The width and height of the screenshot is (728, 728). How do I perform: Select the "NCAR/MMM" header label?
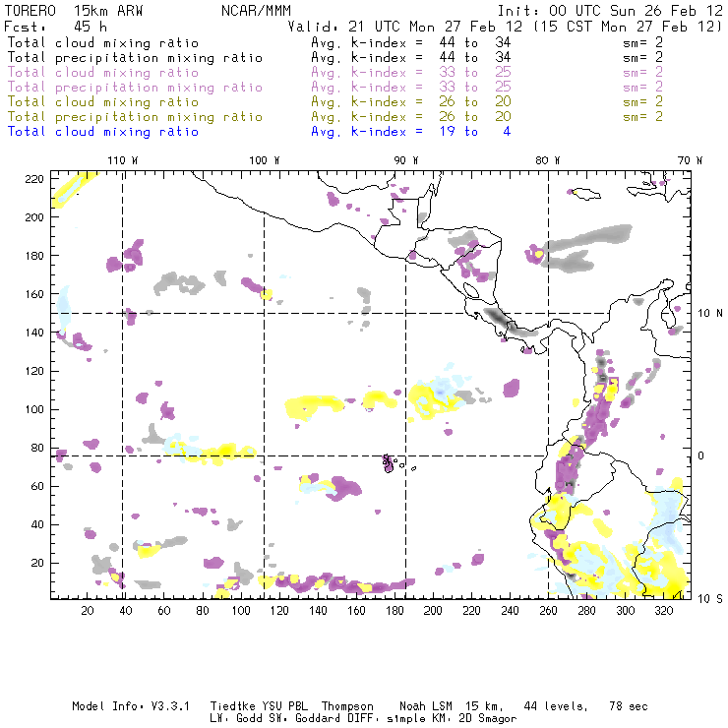click(256, 11)
